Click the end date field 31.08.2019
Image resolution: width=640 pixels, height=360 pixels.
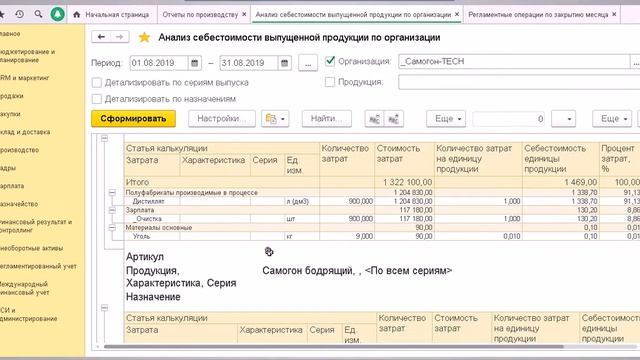click(249, 63)
